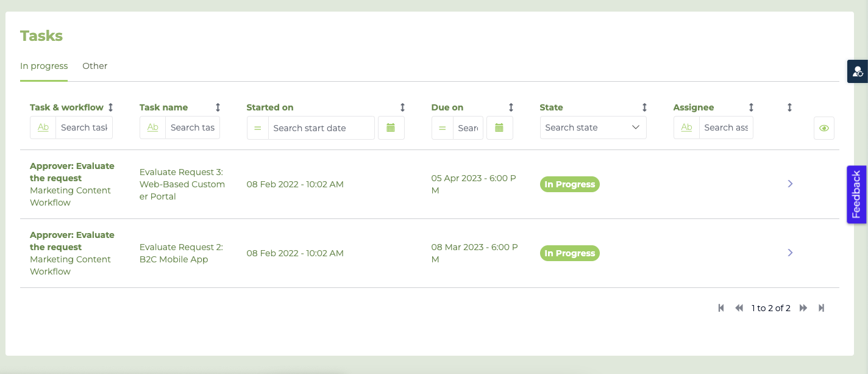Sort by Due on column arrows
The height and width of the screenshot is (374, 868).
511,107
